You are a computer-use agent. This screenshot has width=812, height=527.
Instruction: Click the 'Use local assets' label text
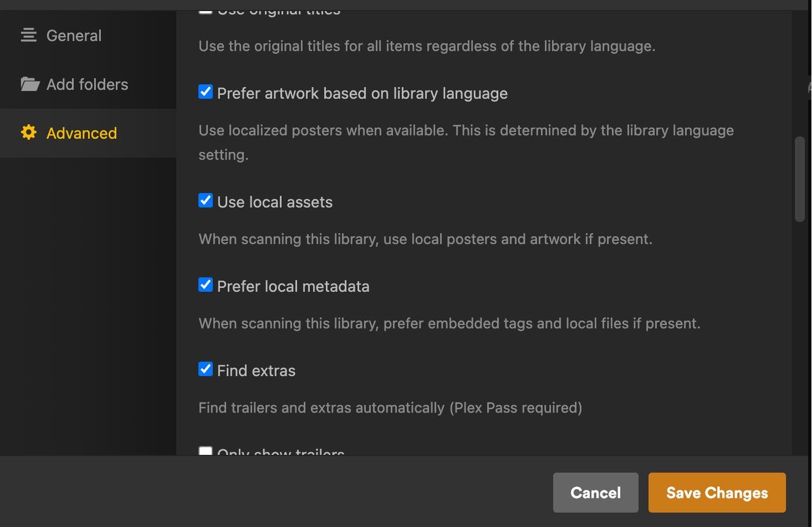[275, 202]
